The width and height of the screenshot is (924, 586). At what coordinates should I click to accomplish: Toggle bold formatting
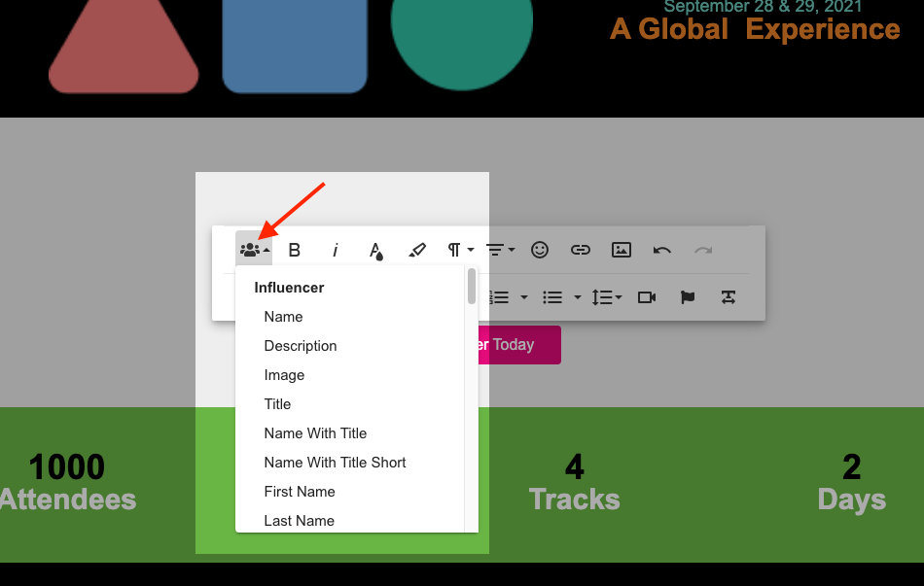[x=295, y=250]
